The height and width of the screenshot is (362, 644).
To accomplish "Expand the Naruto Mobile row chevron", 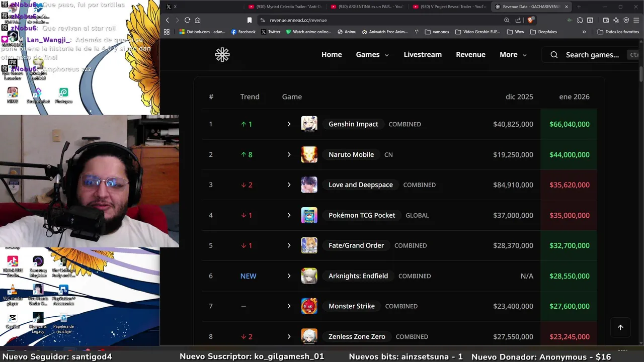I will pos(289,154).
